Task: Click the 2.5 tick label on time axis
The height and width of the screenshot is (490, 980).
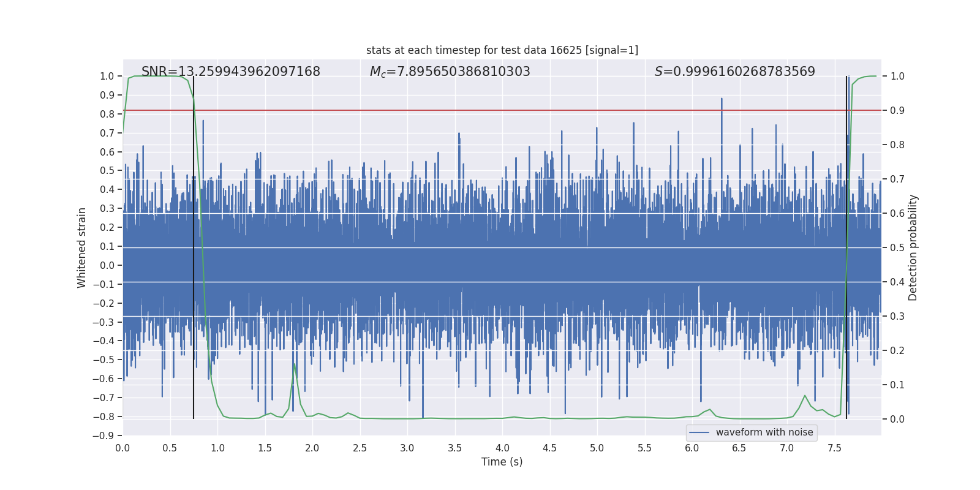Action: click(x=360, y=448)
